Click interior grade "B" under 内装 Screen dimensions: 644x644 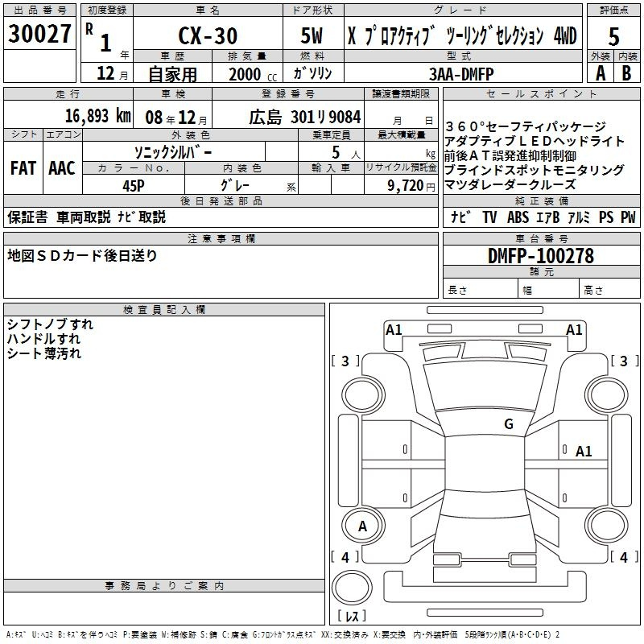(x=626, y=73)
